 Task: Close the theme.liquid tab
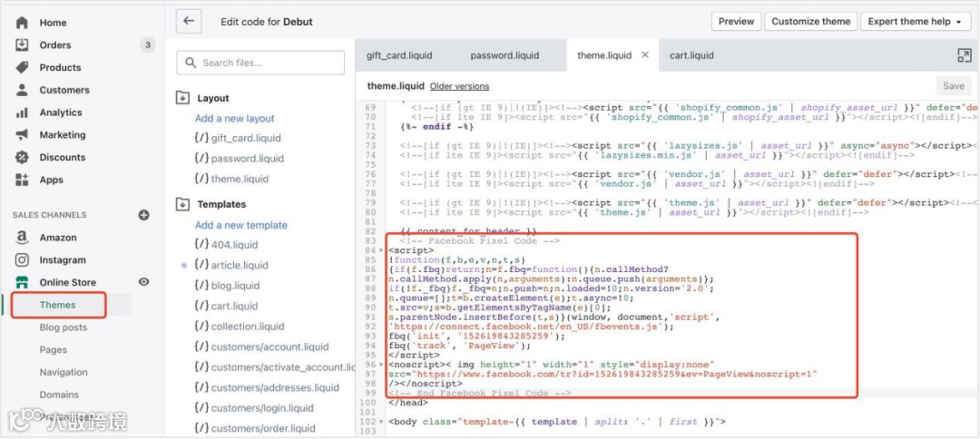(645, 55)
